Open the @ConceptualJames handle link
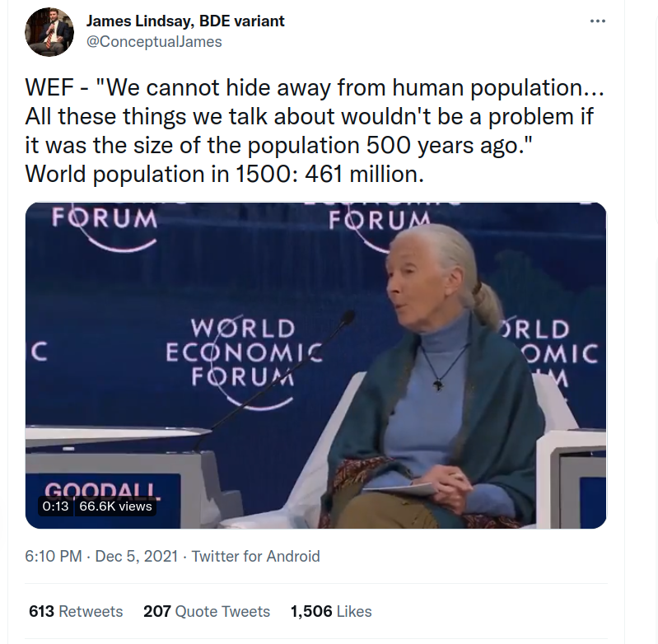 [154, 41]
